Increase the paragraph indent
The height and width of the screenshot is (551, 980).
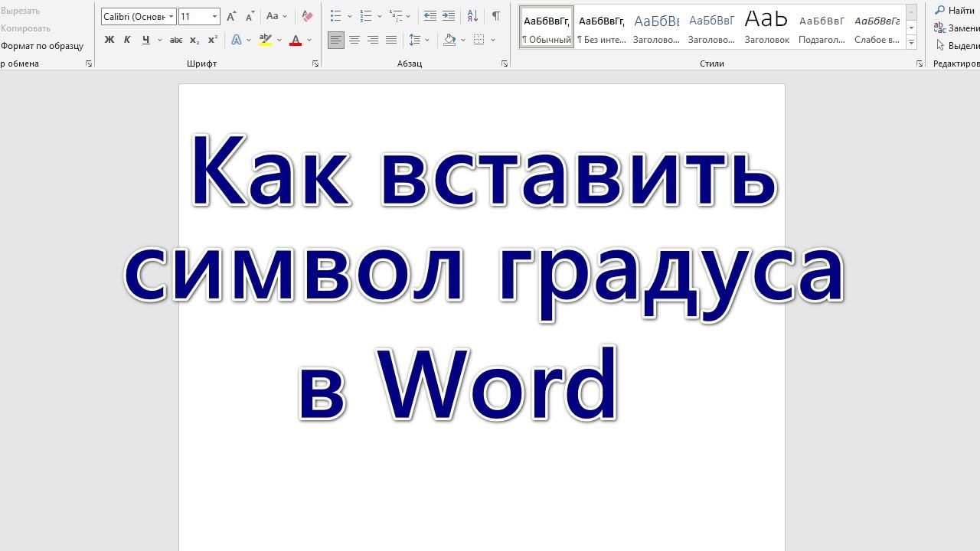(449, 16)
